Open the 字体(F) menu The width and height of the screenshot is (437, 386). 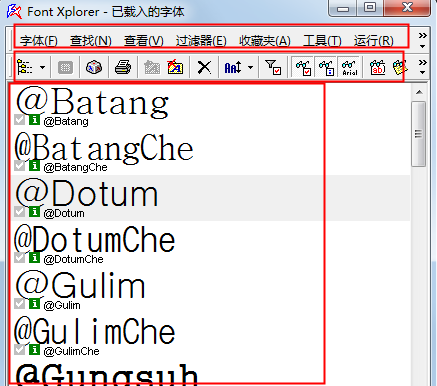pos(39,41)
